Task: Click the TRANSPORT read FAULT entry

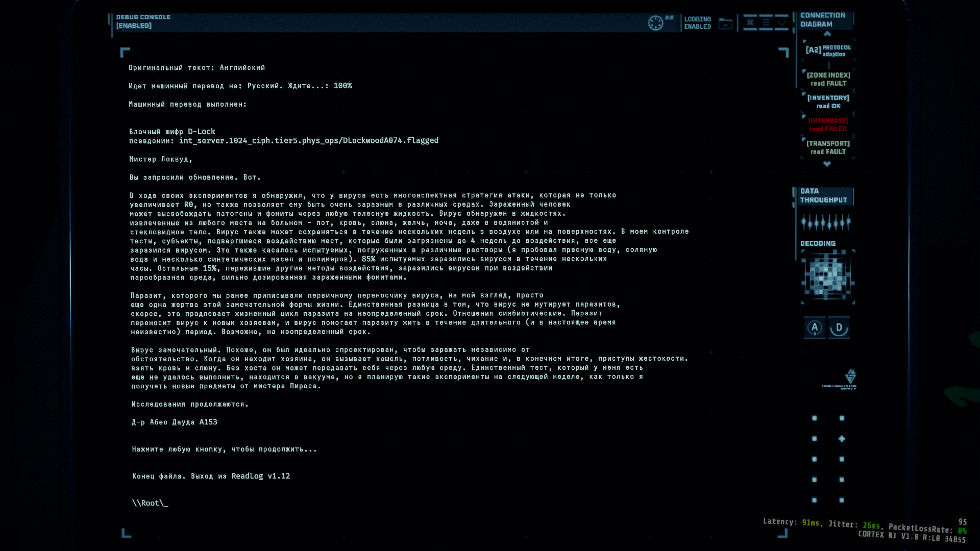Action: pos(828,147)
